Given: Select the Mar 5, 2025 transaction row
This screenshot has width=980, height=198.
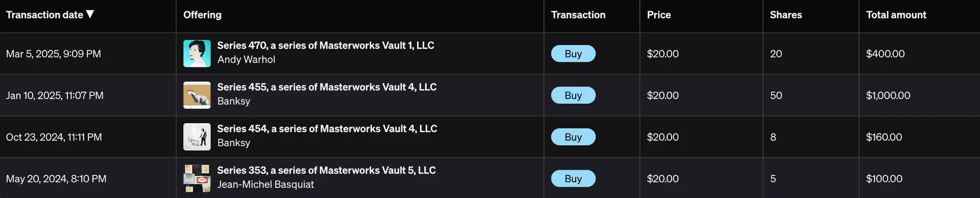Looking at the screenshot, I should point(490,54).
